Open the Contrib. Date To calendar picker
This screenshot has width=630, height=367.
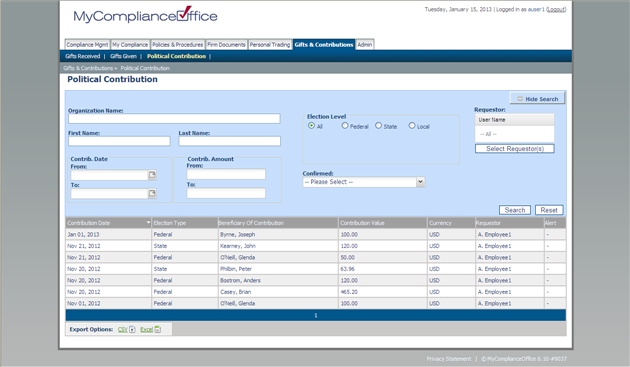point(152,193)
